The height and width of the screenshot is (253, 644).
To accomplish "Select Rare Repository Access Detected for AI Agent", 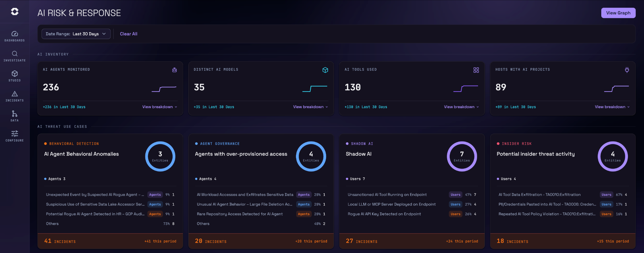I will (x=261, y=214).
